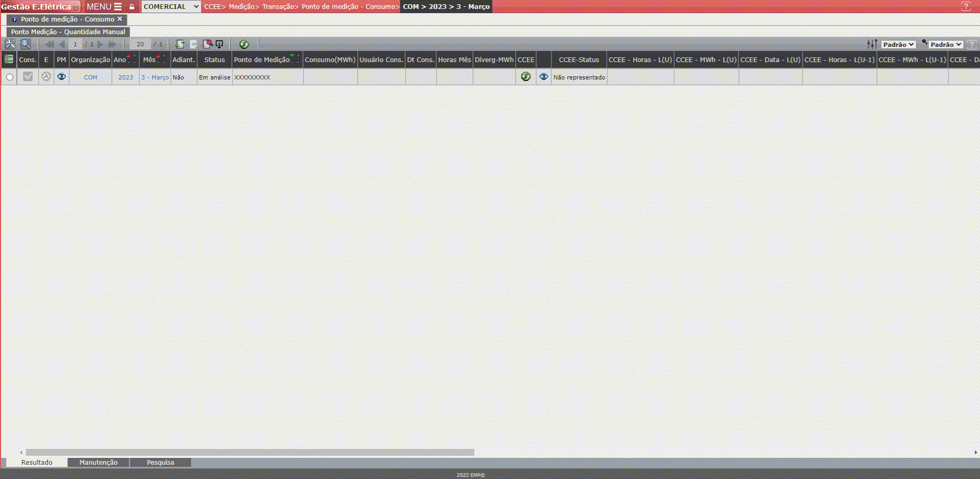The width and height of the screenshot is (980, 479).
Task: Open the COMERCIAL dropdown in the top bar
Action: 171,7
